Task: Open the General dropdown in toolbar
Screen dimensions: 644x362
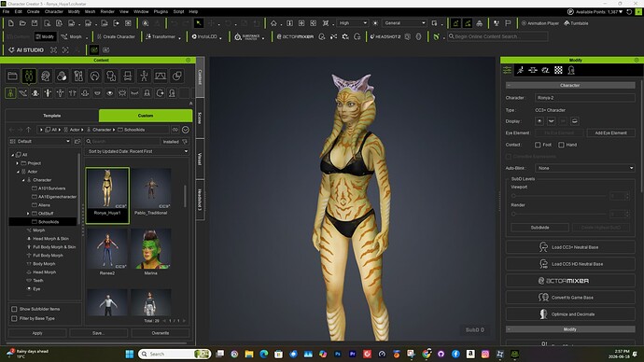Action: (x=404, y=23)
